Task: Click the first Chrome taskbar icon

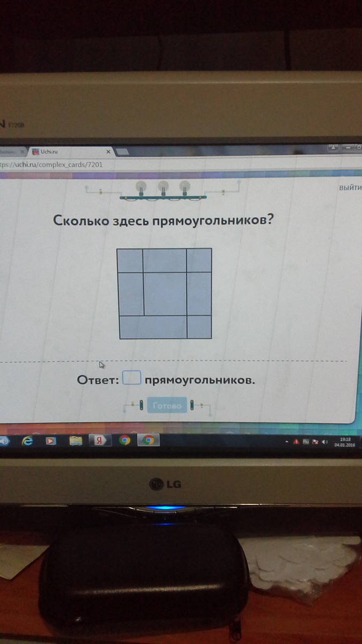Action: 124,441
